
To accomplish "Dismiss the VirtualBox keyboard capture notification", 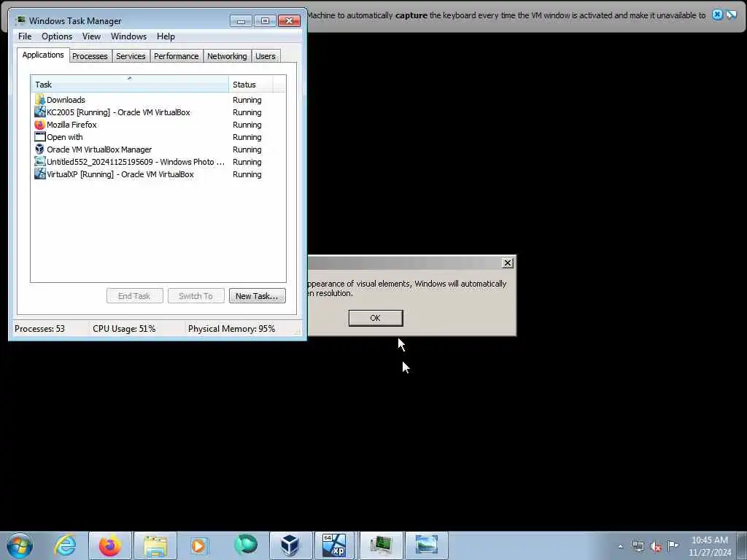I will tap(717, 15).
